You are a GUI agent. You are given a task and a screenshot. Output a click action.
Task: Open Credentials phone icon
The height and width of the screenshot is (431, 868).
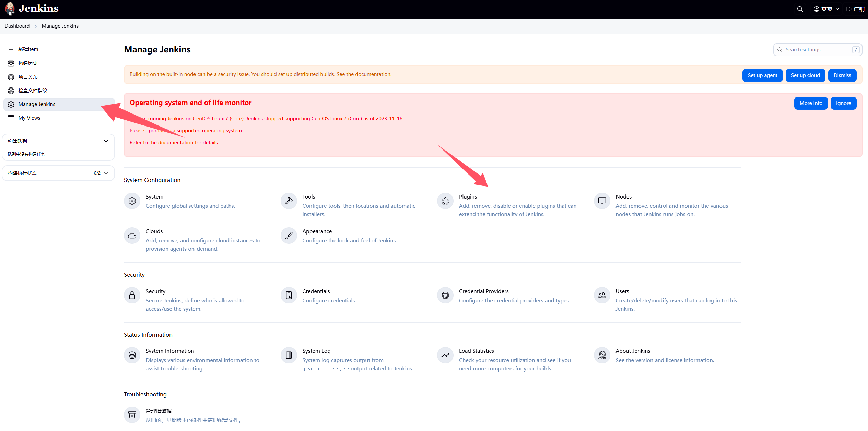click(x=289, y=296)
